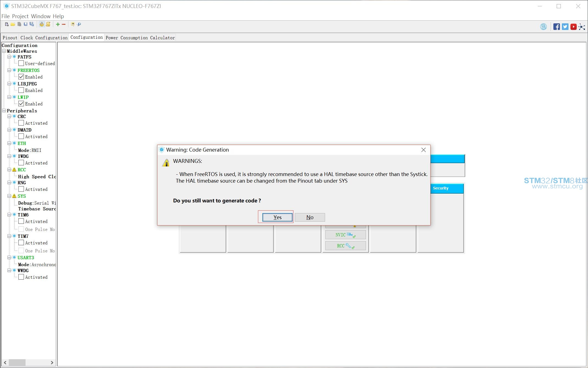The height and width of the screenshot is (368, 588).
Task: Click the green plus toolbar icon
Action: point(58,24)
